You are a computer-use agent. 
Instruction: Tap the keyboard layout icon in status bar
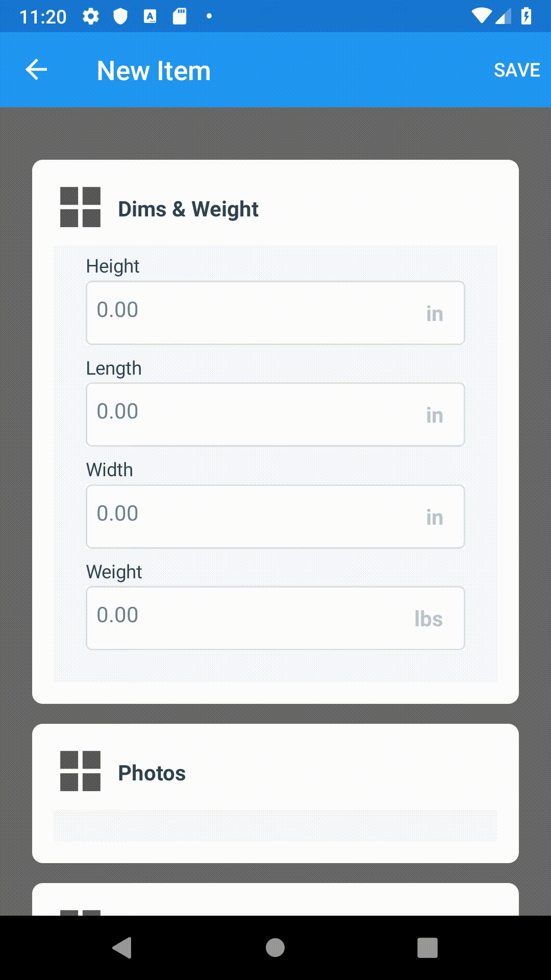[x=150, y=15]
